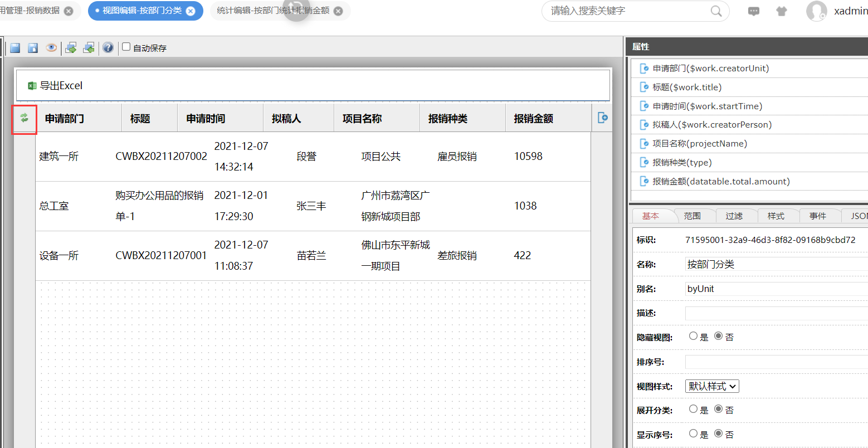Viewport: 868px width, 448px height.
Task: Click the cell 张三丰
Action: coord(311,206)
